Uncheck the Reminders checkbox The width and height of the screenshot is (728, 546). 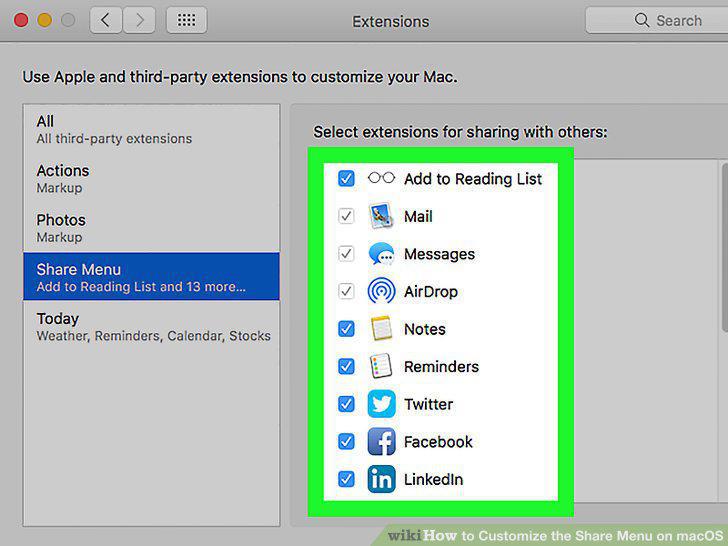point(346,366)
